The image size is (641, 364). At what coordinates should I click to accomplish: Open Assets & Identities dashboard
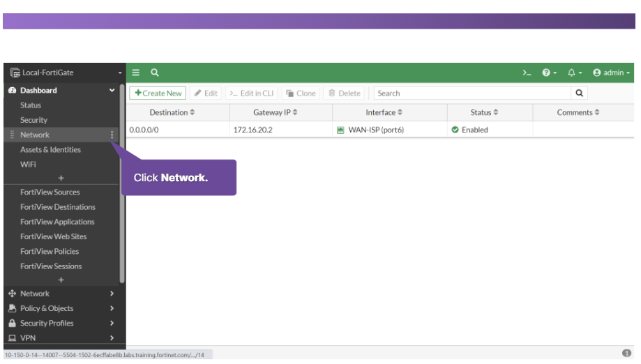[50, 149]
